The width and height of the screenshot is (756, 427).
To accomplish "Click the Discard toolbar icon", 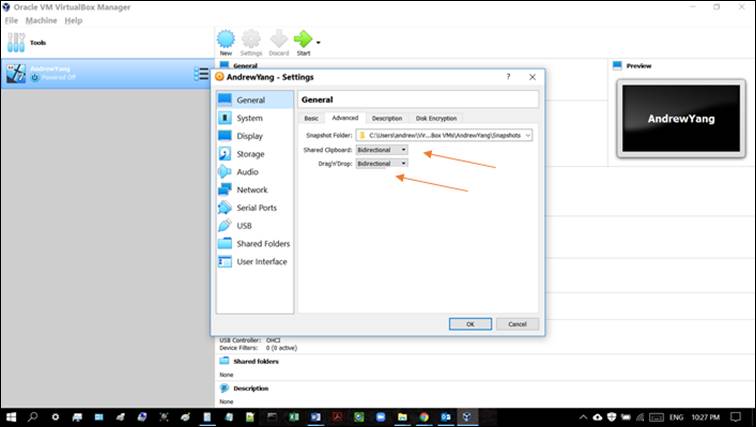I will coord(279,43).
